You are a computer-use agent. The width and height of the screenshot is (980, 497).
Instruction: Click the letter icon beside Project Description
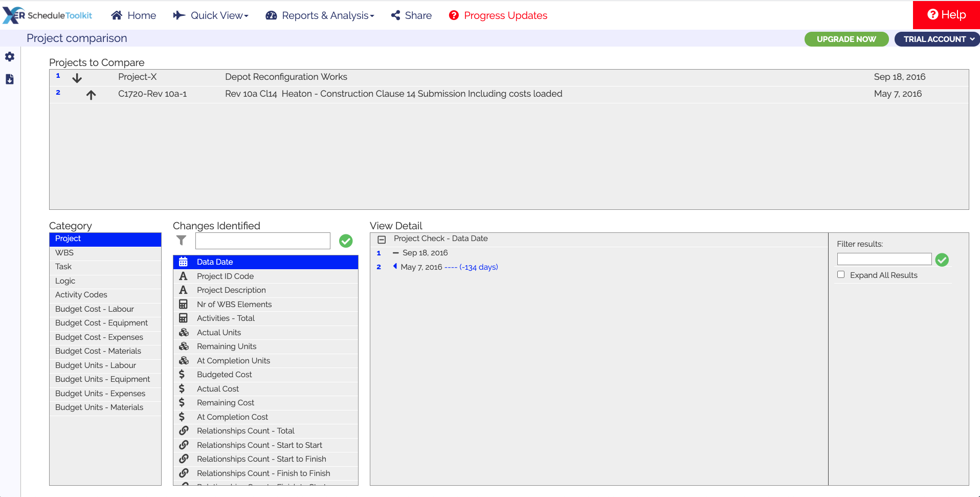point(183,290)
